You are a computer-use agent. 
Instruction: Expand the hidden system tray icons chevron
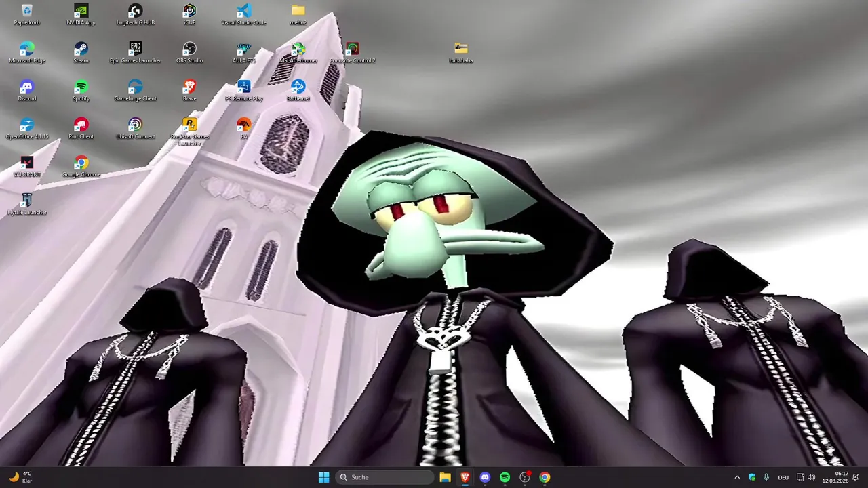point(737,477)
